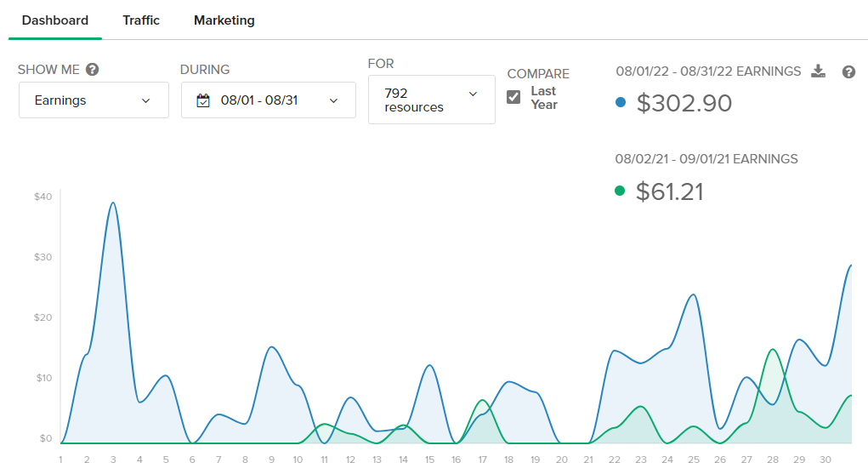
Task: Switch to the Traffic tab
Action: 141,20
